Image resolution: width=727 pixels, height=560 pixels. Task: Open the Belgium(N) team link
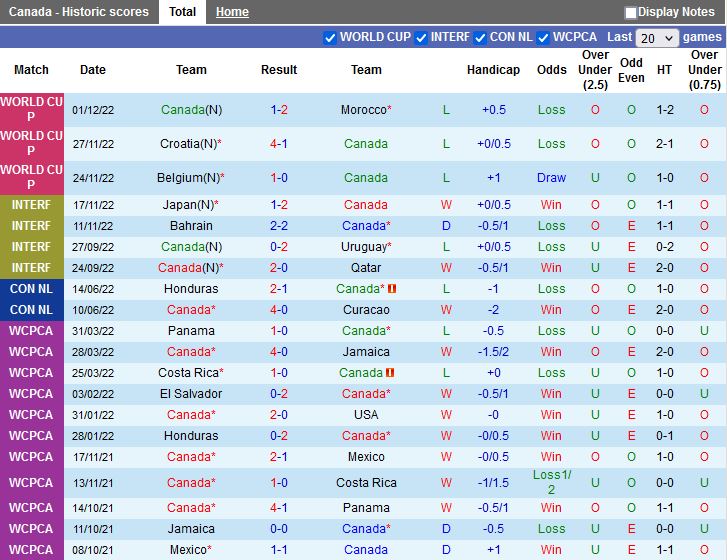(188, 178)
